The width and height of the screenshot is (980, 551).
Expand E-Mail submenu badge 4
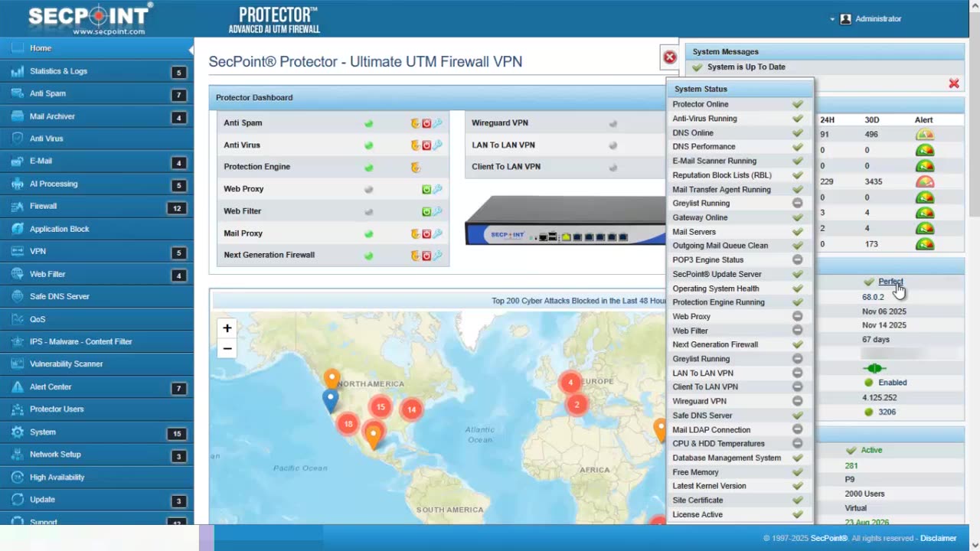tap(178, 163)
